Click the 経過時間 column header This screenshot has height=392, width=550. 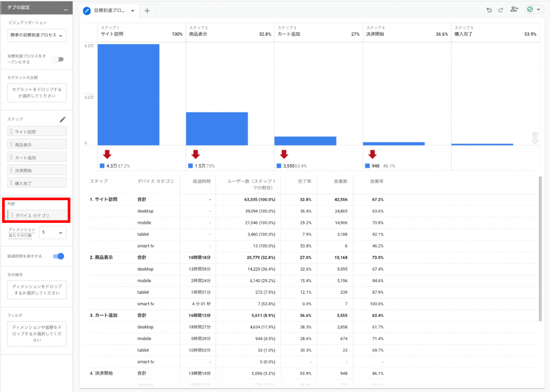pyautogui.click(x=202, y=181)
